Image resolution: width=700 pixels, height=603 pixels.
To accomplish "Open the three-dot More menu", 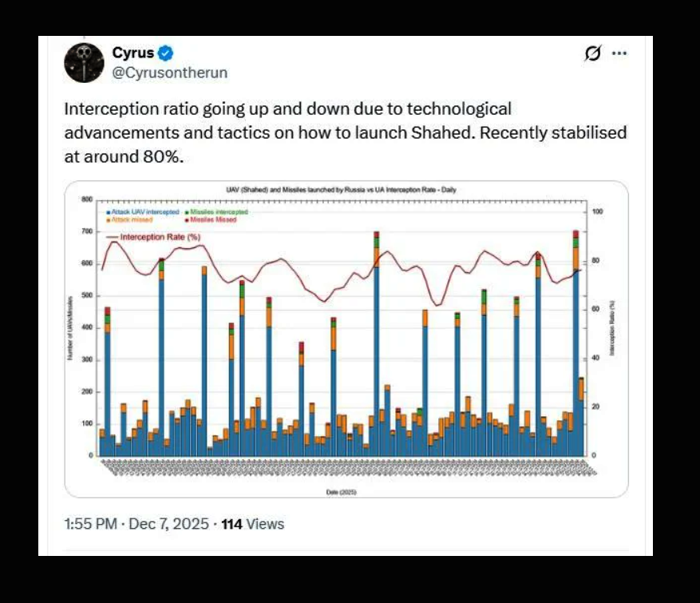I will point(619,53).
